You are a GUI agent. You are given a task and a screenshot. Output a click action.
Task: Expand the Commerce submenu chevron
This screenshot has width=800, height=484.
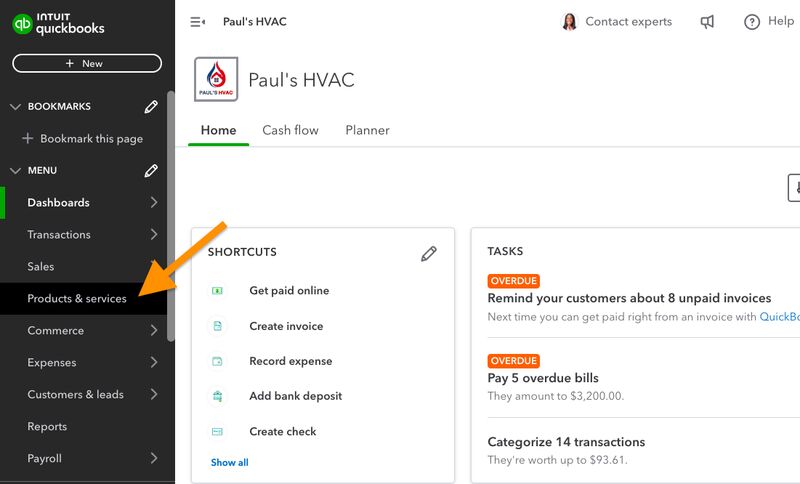coord(154,330)
